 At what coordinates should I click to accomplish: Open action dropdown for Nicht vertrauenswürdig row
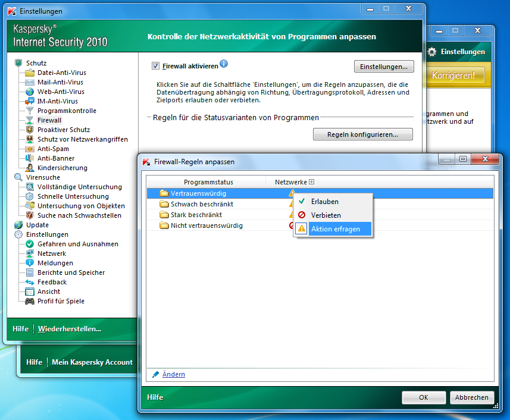click(292, 225)
